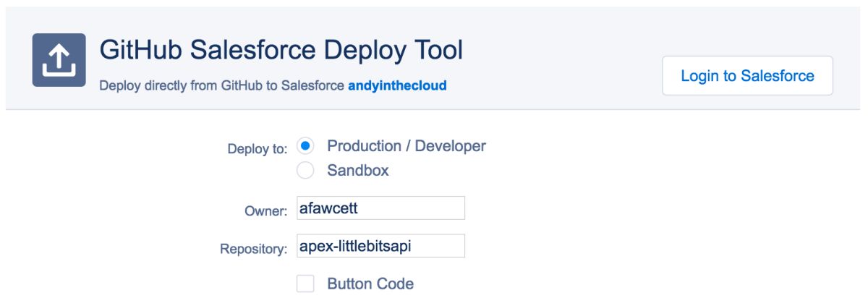The image size is (868, 298).
Task: Select the Sandbox radio button
Action: click(305, 171)
